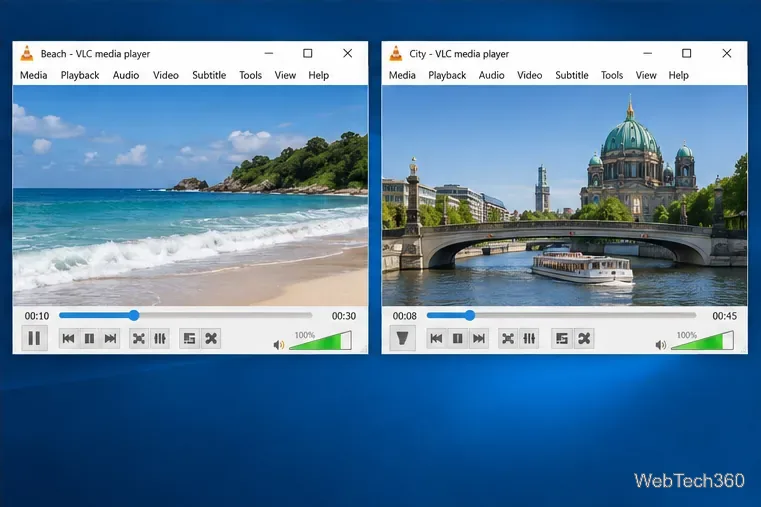Toggle fullscreen in the Beach window
The width and height of the screenshot is (761, 507).
pos(139,338)
